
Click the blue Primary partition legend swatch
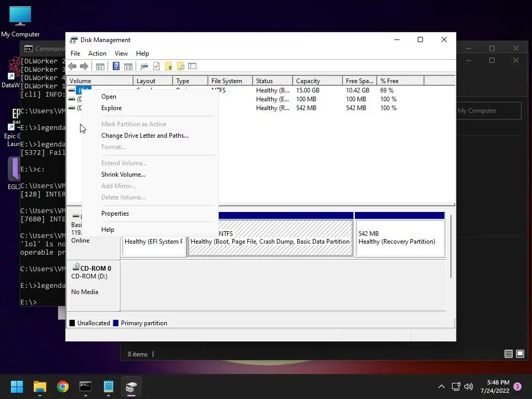[x=116, y=323]
